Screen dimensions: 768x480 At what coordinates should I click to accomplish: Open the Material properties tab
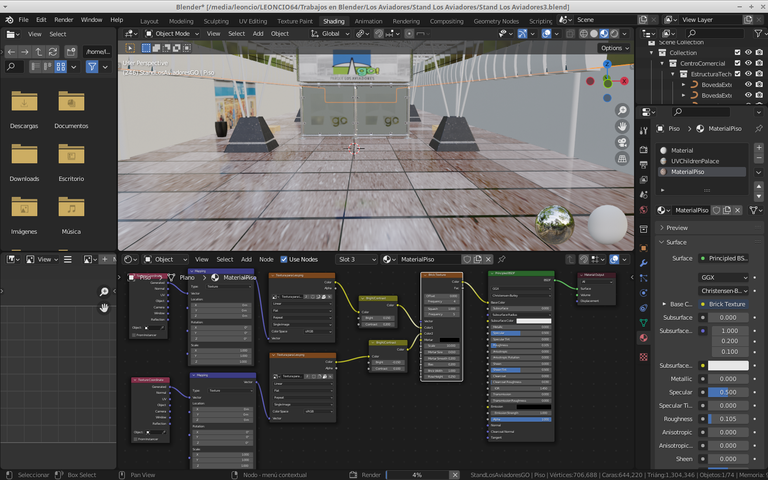point(644,338)
